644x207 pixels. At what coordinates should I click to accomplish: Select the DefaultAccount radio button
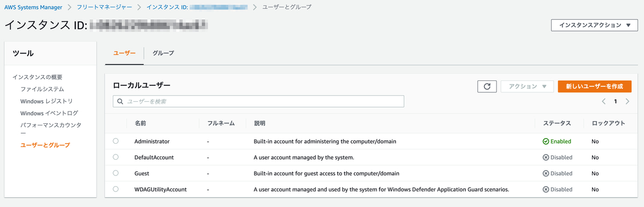[116, 157]
